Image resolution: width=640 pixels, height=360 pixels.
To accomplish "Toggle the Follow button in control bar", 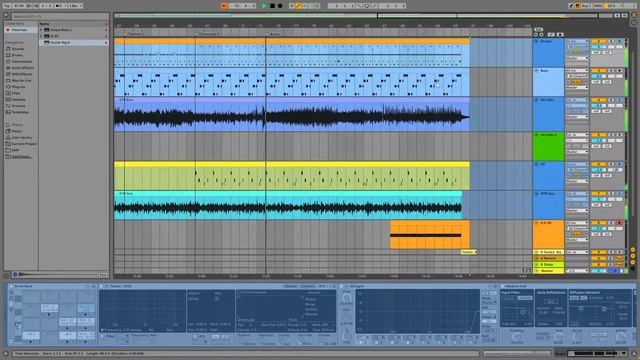I will (224, 6).
